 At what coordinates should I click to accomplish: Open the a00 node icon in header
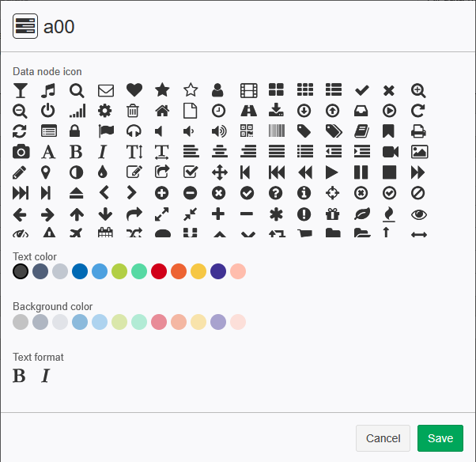coord(25,26)
